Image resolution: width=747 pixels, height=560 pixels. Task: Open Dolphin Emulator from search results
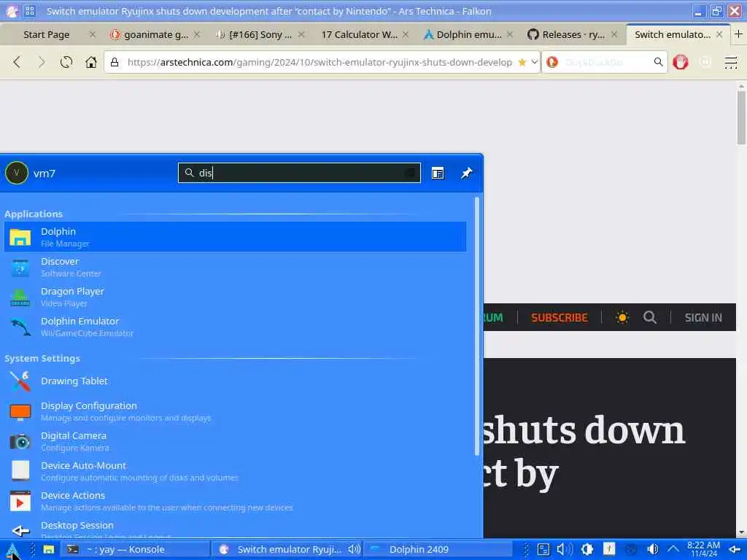(235, 327)
